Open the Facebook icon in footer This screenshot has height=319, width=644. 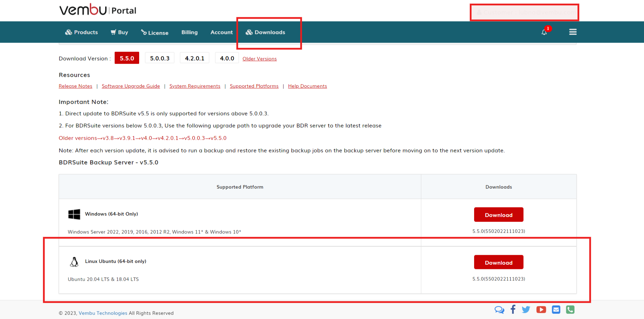click(x=513, y=309)
